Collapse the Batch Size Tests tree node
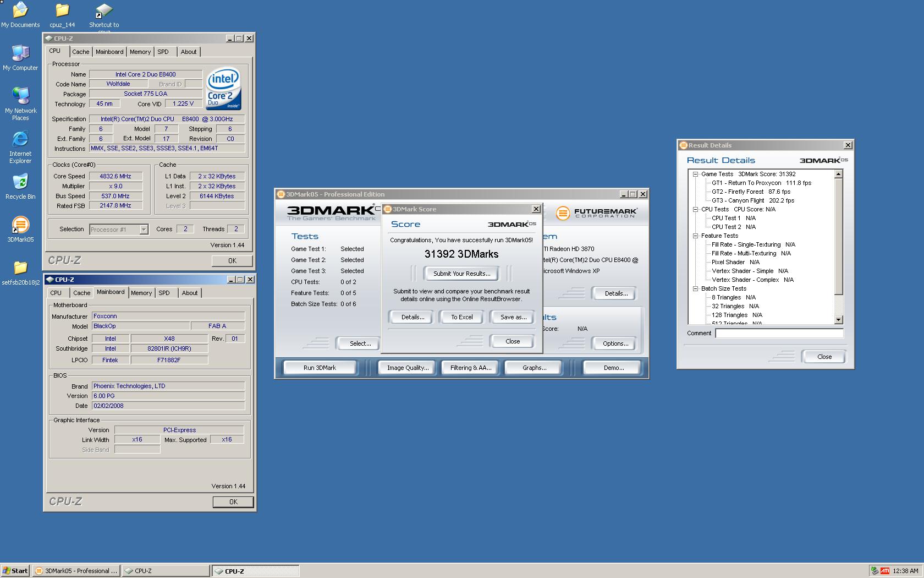The width and height of the screenshot is (924, 578). click(x=695, y=288)
